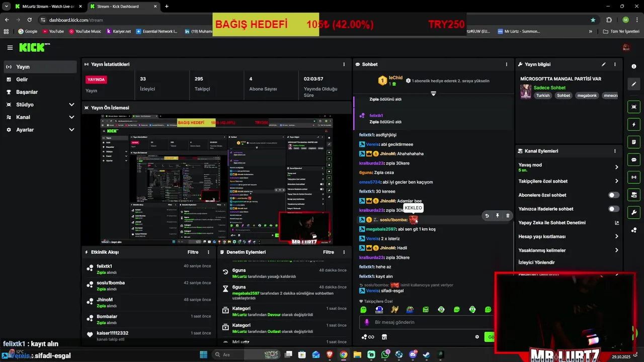
Task: Click the Yayın Ön İzlemesi video preview
Action: [216, 180]
